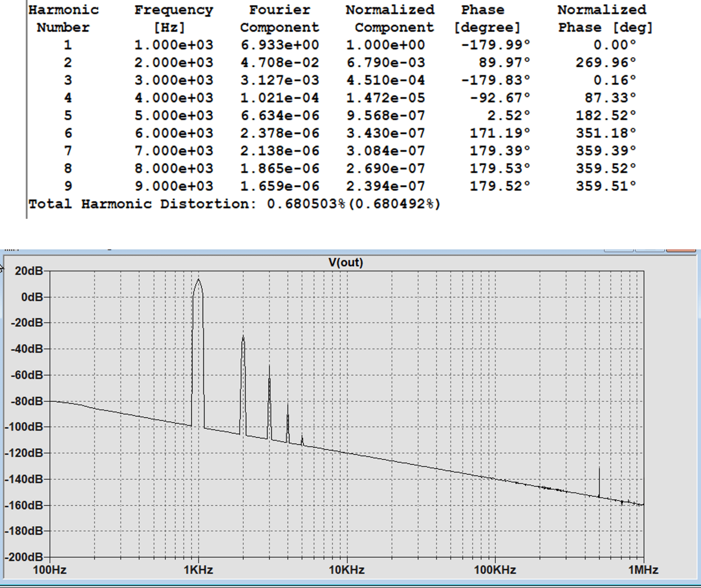This screenshot has width=701, height=588.
Task: Click normalized phase 359.51°
Action: [x=606, y=186]
